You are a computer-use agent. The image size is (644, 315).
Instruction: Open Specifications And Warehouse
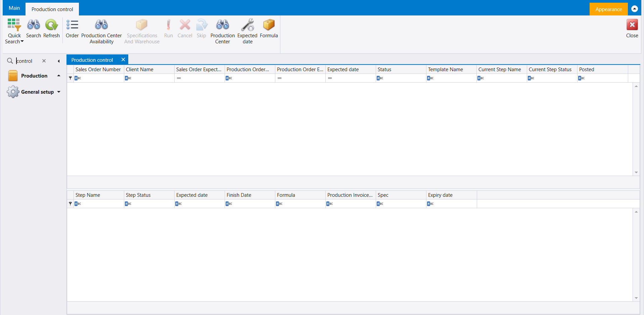point(142,31)
